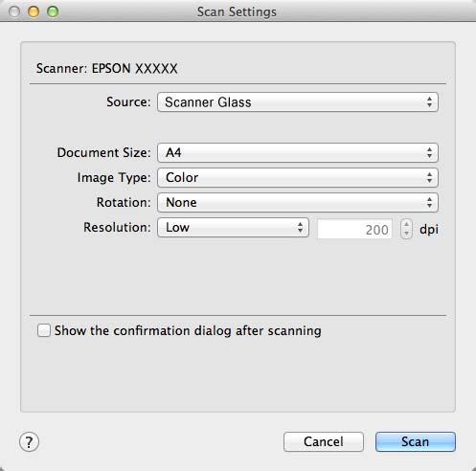Open help with the question mark button
Image resolution: width=476 pixels, height=471 pixels.
[29, 442]
